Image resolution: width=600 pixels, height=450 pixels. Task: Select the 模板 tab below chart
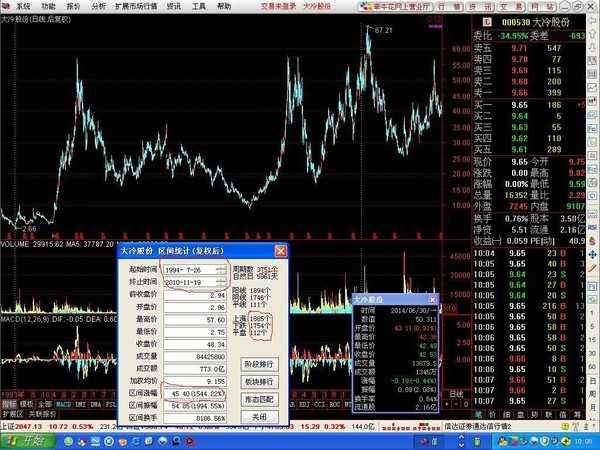pyautogui.click(x=26, y=404)
